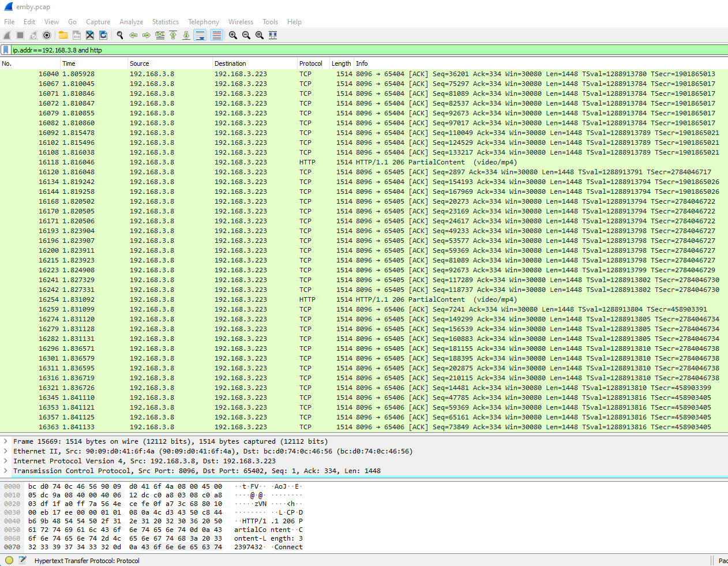This screenshot has width=728, height=566.
Task: Open the capture options gear icon
Action: [47, 35]
